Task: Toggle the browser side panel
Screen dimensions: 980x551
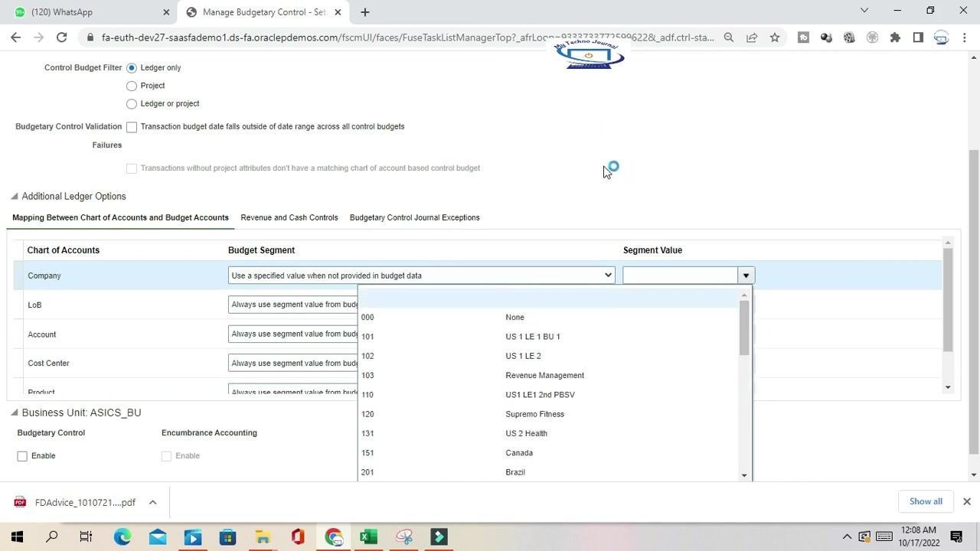Action: (x=918, y=37)
